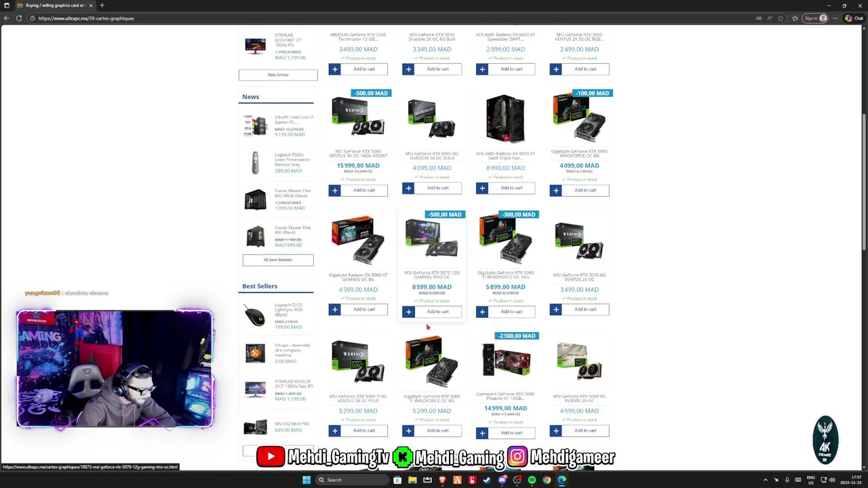868x488 pixels.
Task: Click the 14 999,00 MAD price
Action: tap(506, 409)
